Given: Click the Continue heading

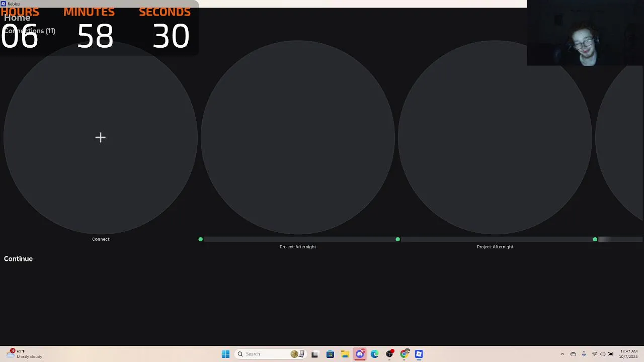Looking at the screenshot, I should click(x=18, y=259).
